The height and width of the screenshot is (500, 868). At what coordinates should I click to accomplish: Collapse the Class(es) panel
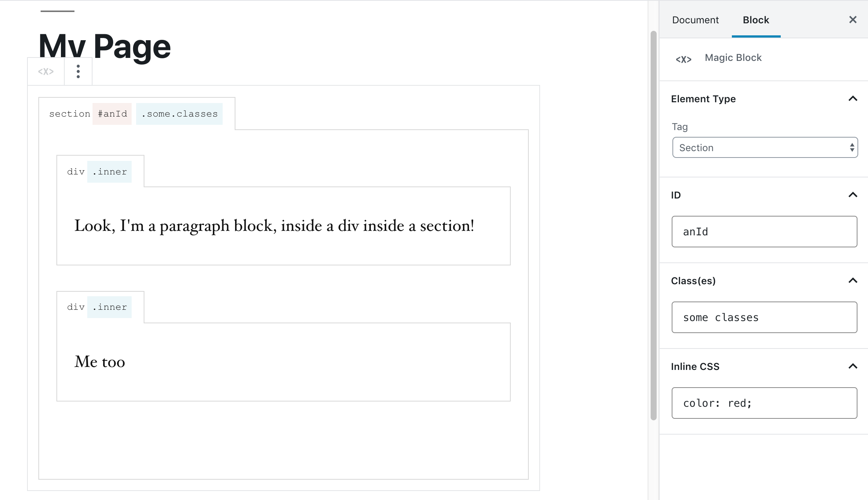click(853, 281)
